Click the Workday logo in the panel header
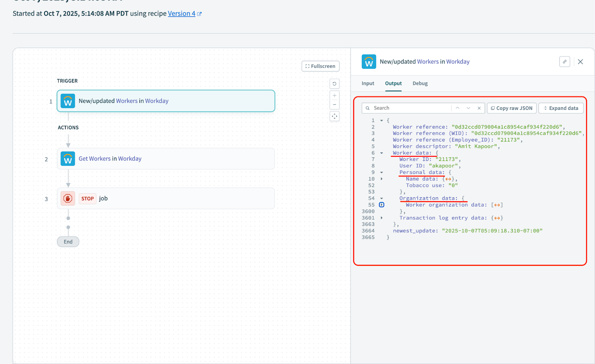Image resolution: width=595 pixels, height=364 pixels. [369, 62]
